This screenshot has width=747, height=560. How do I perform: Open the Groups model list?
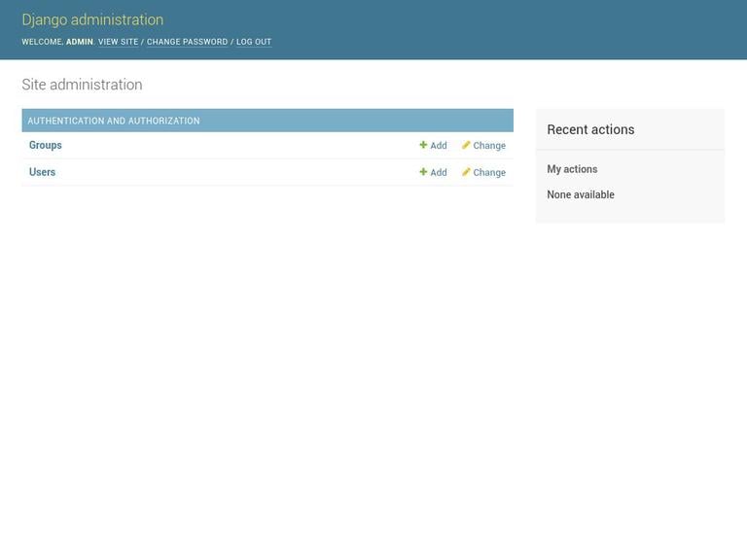point(46,145)
